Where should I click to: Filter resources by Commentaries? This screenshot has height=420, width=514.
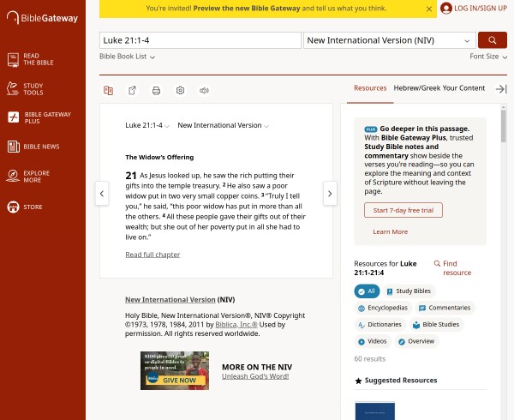point(445,308)
